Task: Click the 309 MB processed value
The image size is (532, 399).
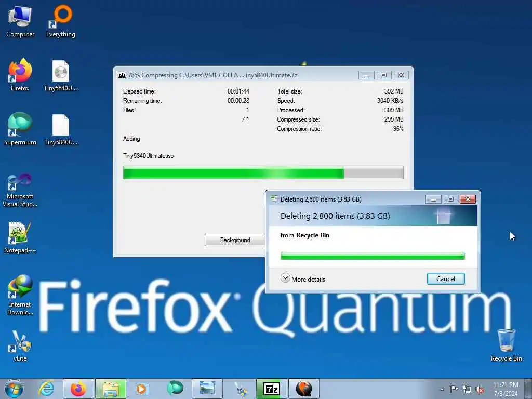Action: (x=394, y=110)
